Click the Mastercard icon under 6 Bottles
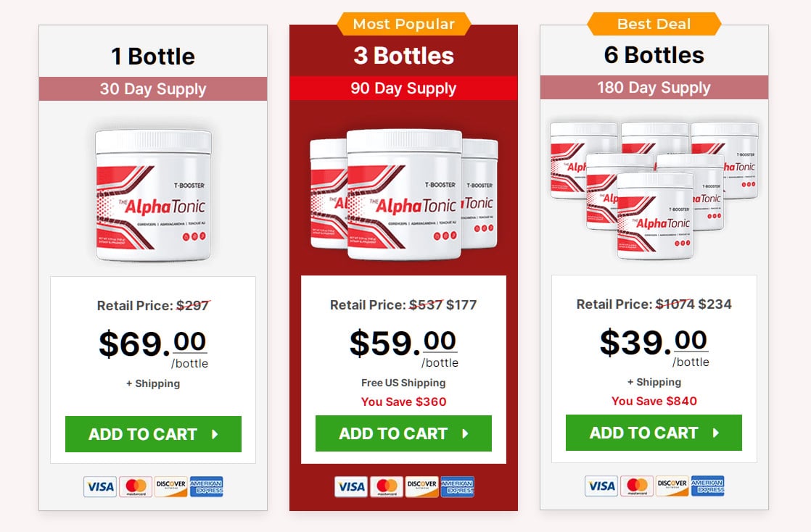 [x=635, y=486]
